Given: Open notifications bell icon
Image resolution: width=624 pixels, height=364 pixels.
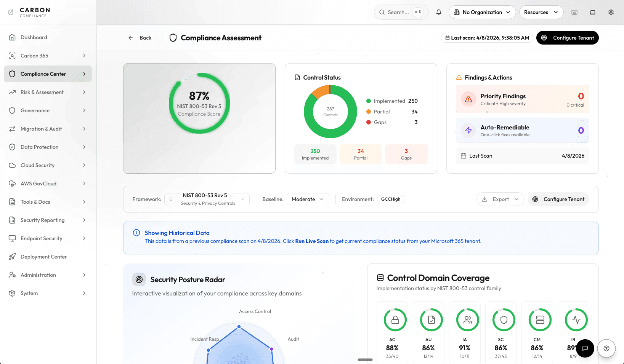Looking at the screenshot, I should tap(439, 12).
